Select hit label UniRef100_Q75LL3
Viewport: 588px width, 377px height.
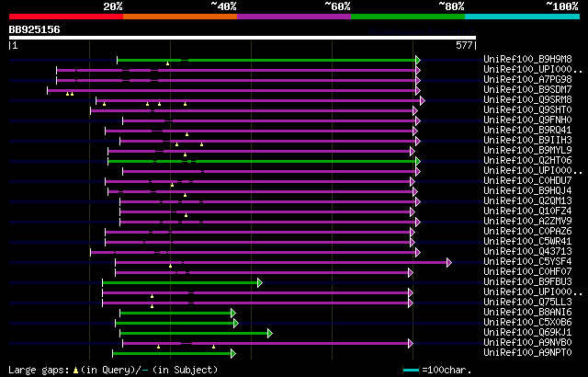527,302
